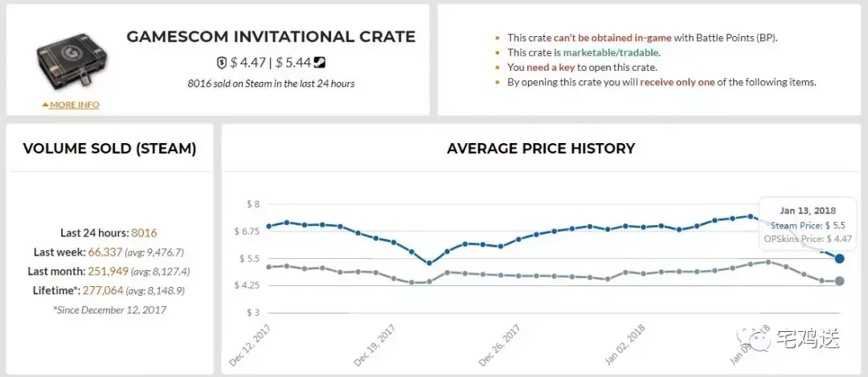Image resolution: width=868 pixels, height=377 pixels.
Task: Click the OPSkins shield price icon
Action: coord(222,62)
